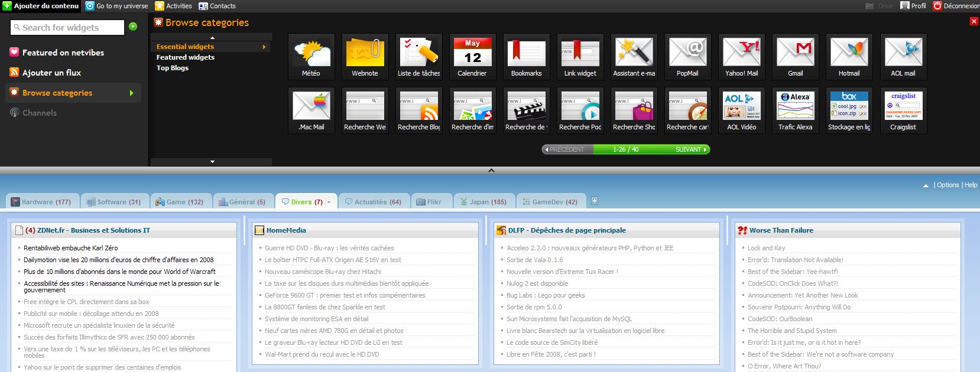Select the Top Blogs category
Screen dimensions: 980x372
[173, 68]
